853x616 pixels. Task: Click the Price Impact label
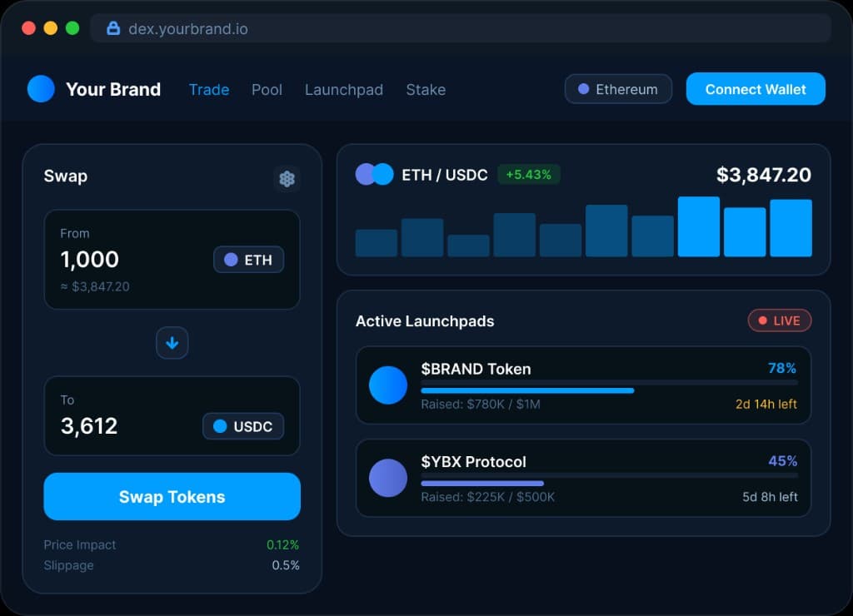[79, 544]
